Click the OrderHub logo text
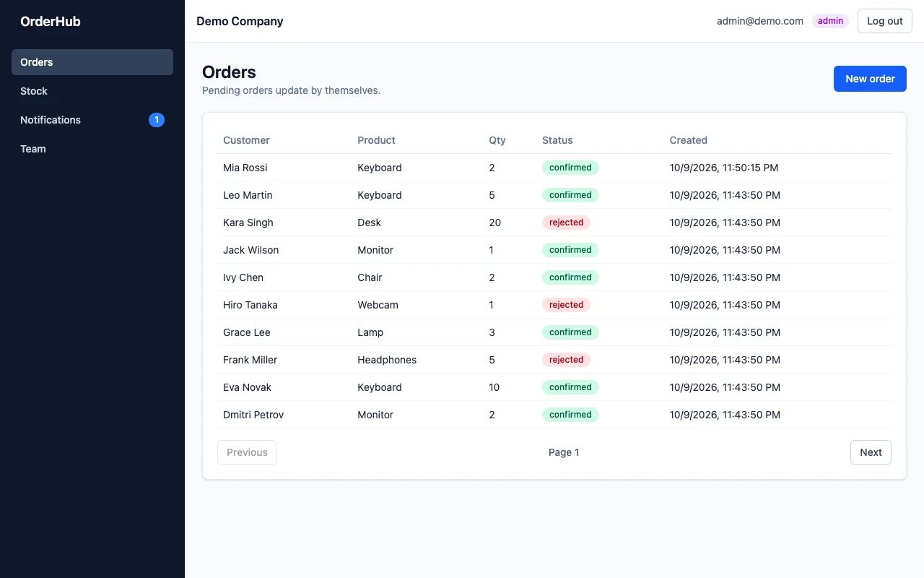The width and height of the screenshot is (924, 578). (51, 22)
